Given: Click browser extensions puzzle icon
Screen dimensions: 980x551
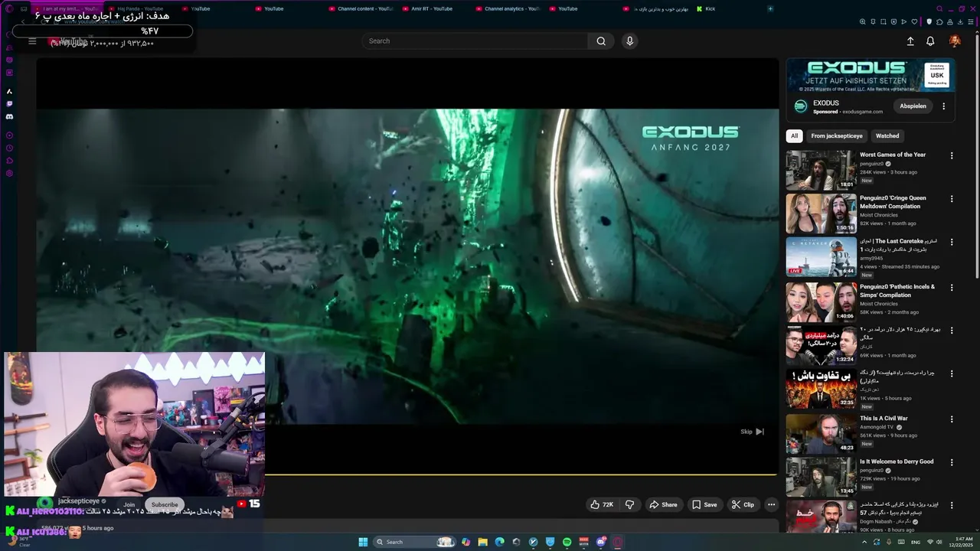Looking at the screenshot, I should (x=939, y=22).
